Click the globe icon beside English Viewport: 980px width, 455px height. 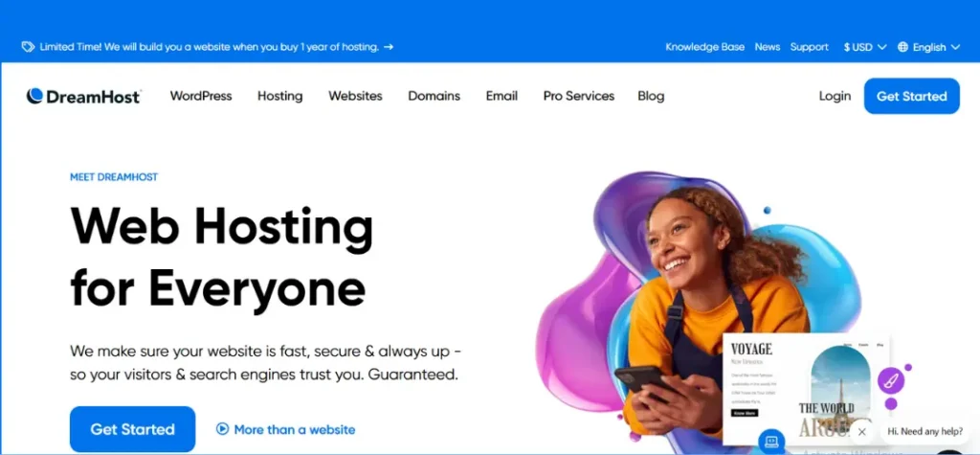[902, 47]
